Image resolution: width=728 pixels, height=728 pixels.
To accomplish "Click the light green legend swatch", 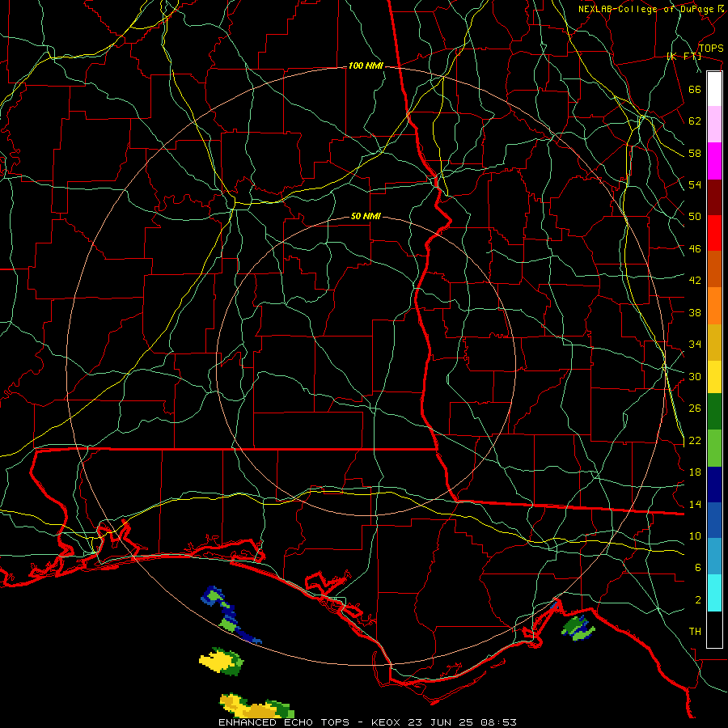I will tap(714, 448).
